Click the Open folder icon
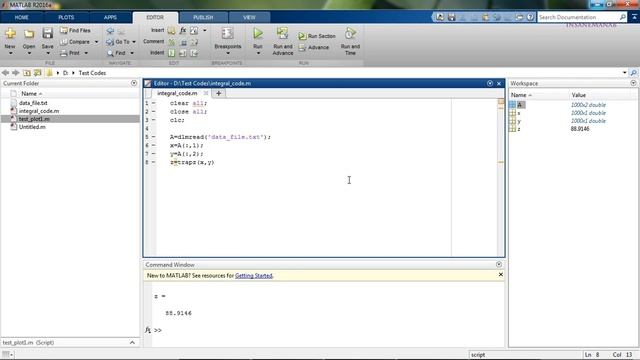Image resolution: width=640 pixels, height=360 pixels. (x=29, y=34)
